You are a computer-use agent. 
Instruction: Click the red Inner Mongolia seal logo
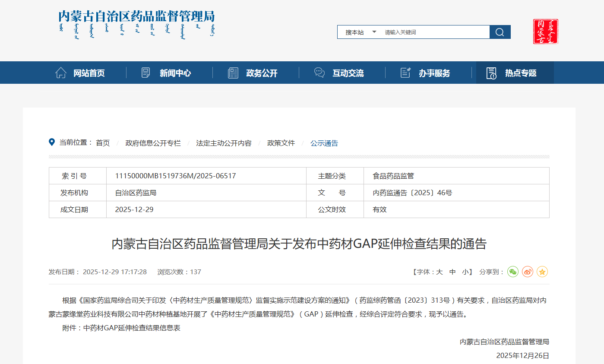(545, 32)
